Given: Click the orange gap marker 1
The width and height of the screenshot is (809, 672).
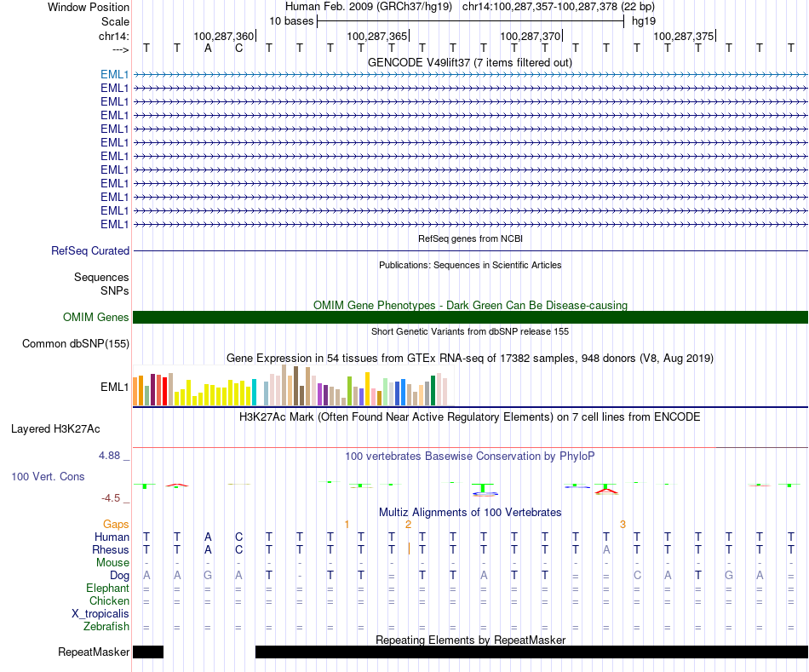Looking at the screenshot, I should pos(347,525).
